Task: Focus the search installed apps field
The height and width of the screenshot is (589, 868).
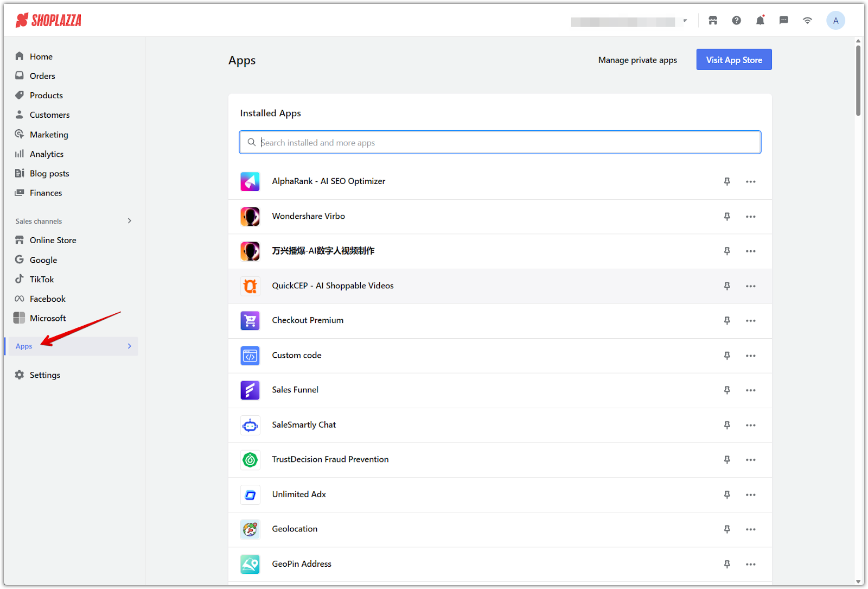Action: pos(500,142)
